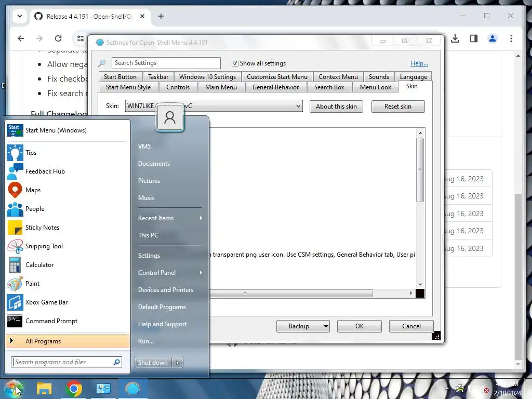Viewport: 532px width, 399px height.
Task: Switch to the Taskbar tab
Action: tap(158, 77)
